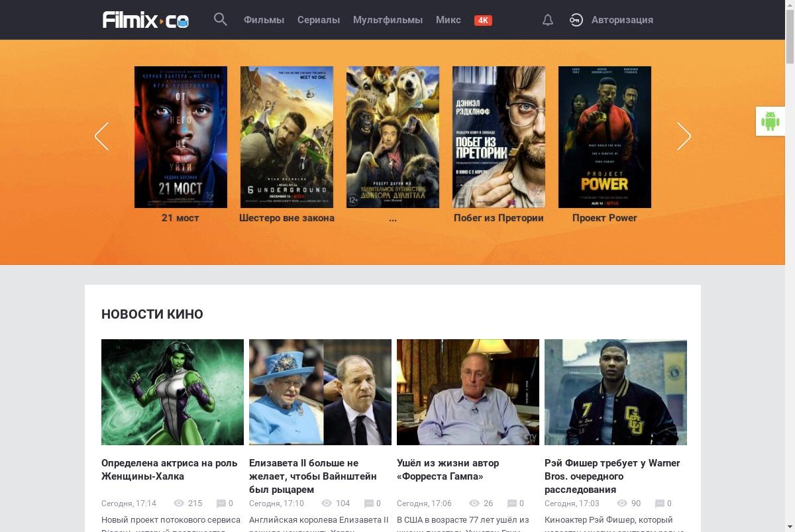Click the 6 Underground movie poster
Image resolution: width=795 pixels, height=532 pixels.
coord(287,137)
